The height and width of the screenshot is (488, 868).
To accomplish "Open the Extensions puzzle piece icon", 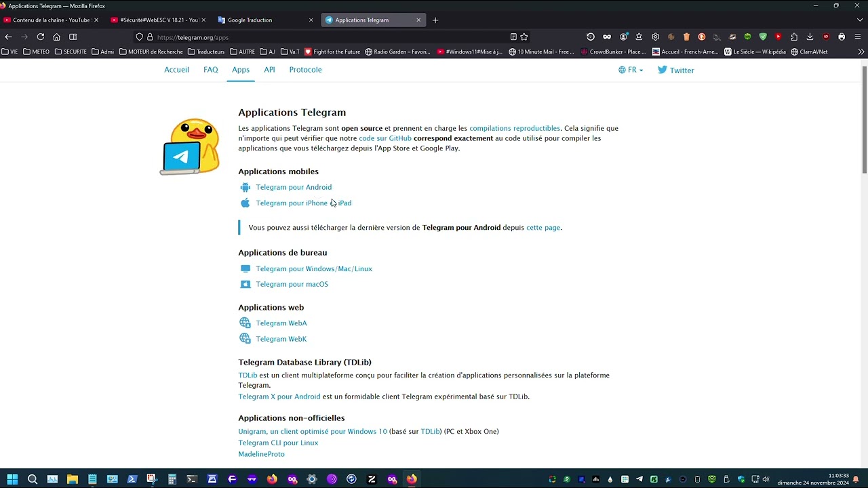I will [794, 37].
